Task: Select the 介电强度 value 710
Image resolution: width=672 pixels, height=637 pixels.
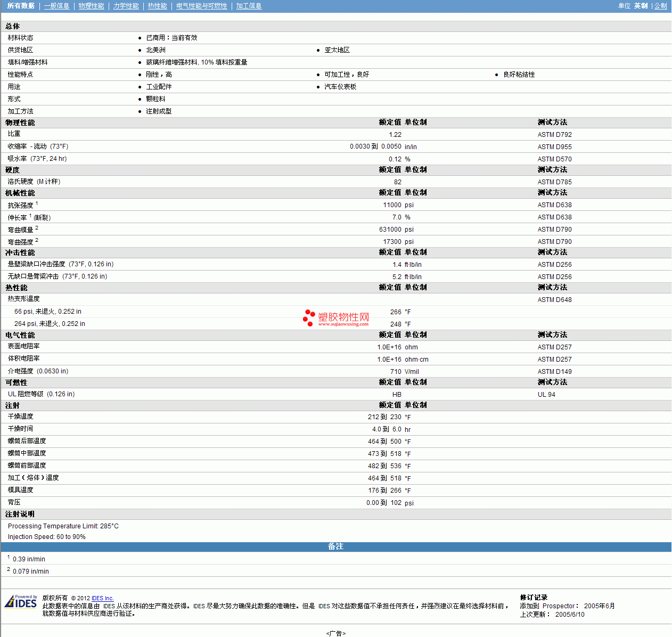Action: point(396,372)
